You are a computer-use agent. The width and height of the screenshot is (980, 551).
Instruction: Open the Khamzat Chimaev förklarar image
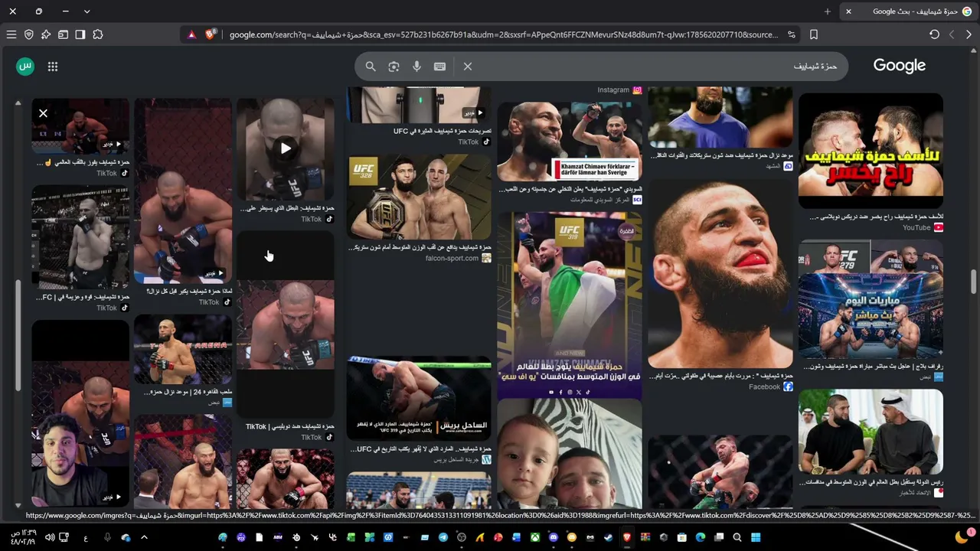click(x=570, y=142)
